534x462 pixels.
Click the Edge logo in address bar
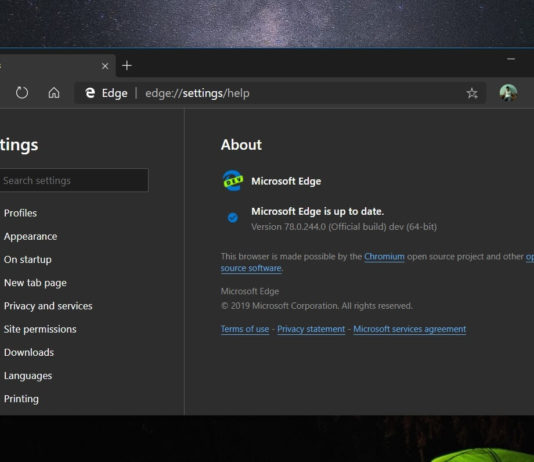click(x=90, y=93)
